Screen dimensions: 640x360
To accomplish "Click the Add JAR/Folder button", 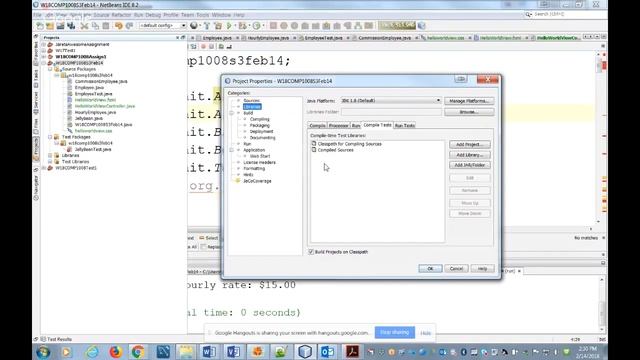I will [470, 165].
